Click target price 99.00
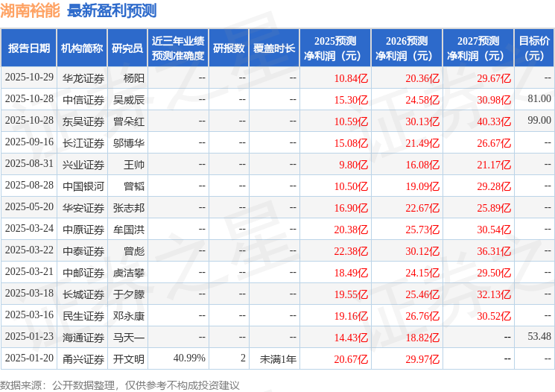 (539, 120)
